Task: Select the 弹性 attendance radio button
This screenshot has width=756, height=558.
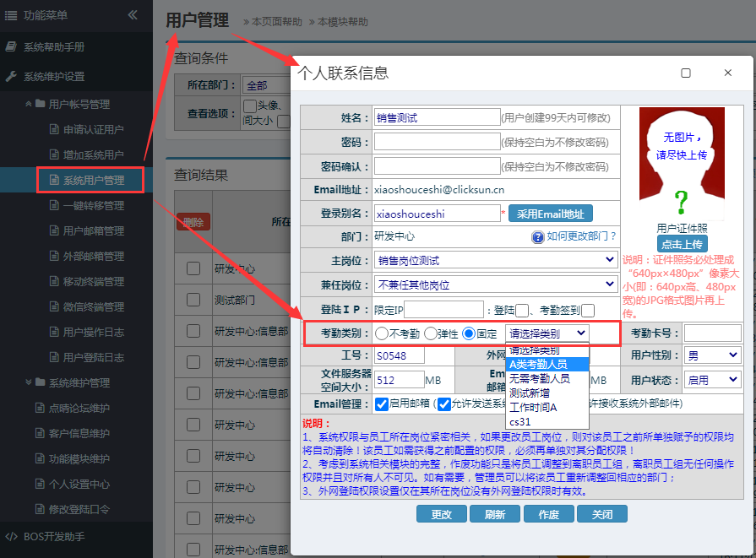Action: pyautogui.click(x=431, y=333)
